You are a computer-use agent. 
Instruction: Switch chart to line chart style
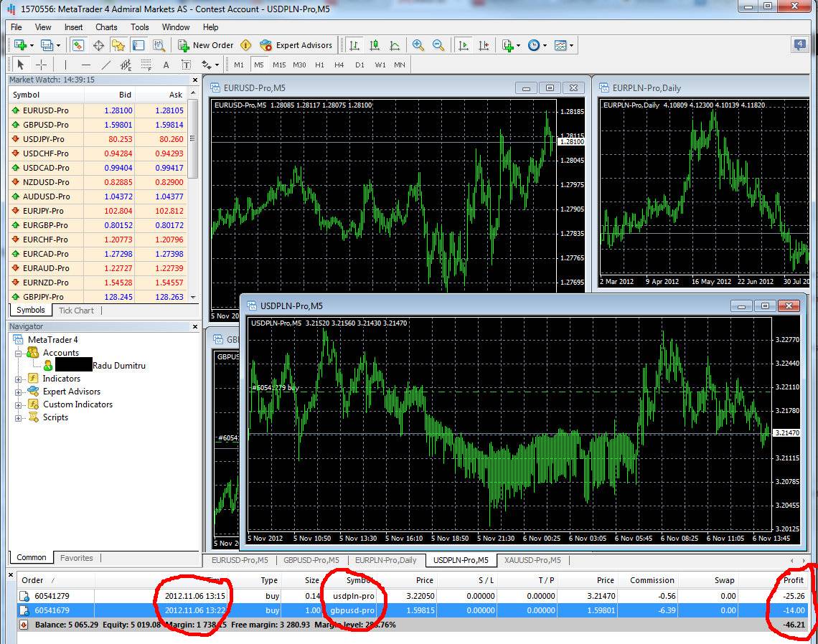pyautogui.click(x=395, y=45)
